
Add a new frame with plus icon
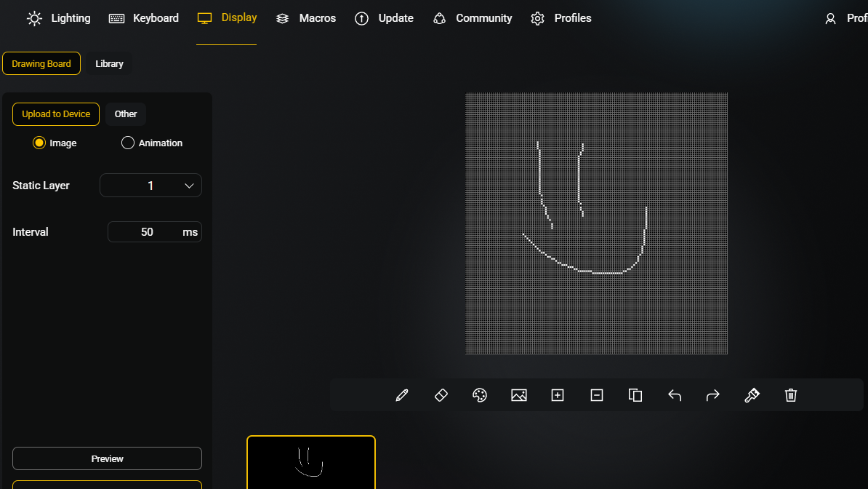558,395
